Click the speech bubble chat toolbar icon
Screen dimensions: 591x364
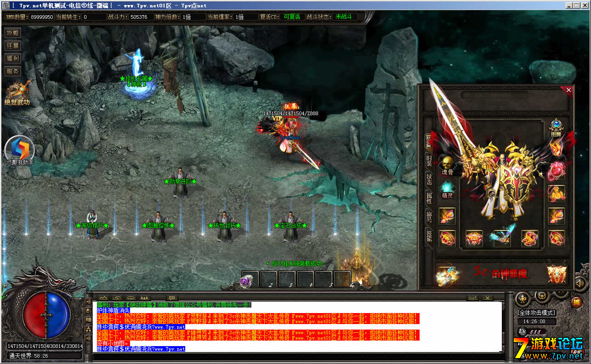coord(173,298)
